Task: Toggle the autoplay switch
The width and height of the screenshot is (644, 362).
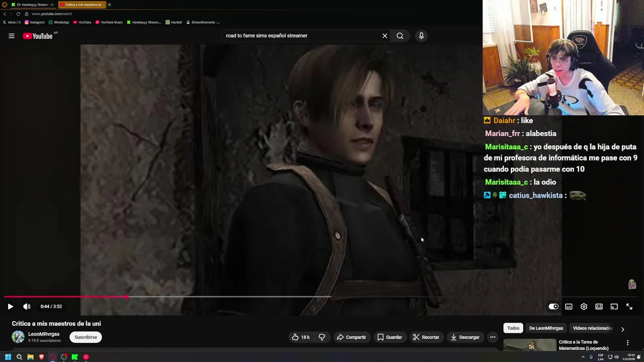Action: (x=553, y=307)
